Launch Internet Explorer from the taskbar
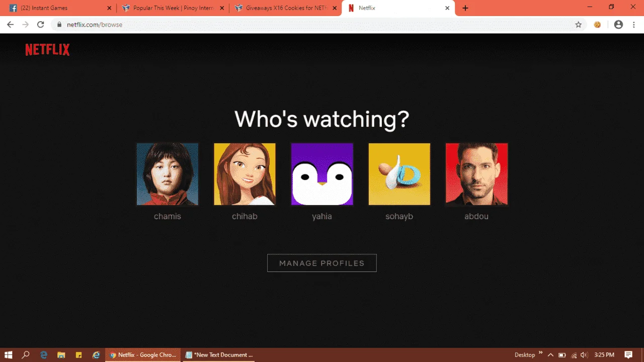 pyautogui.click(x=96, y=355)
